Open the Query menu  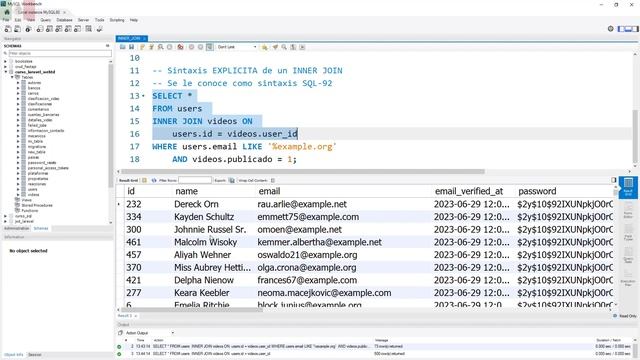[46, 20]
